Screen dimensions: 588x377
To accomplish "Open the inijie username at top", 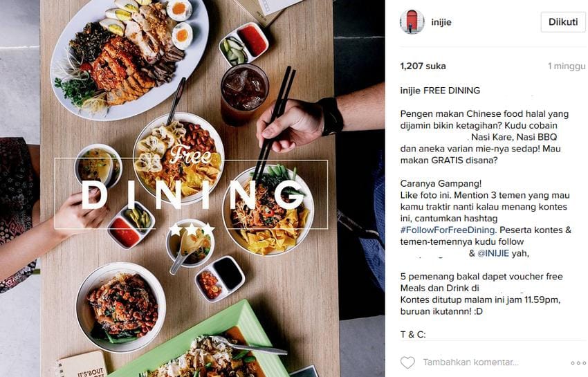I will click(x=441, y=22).
